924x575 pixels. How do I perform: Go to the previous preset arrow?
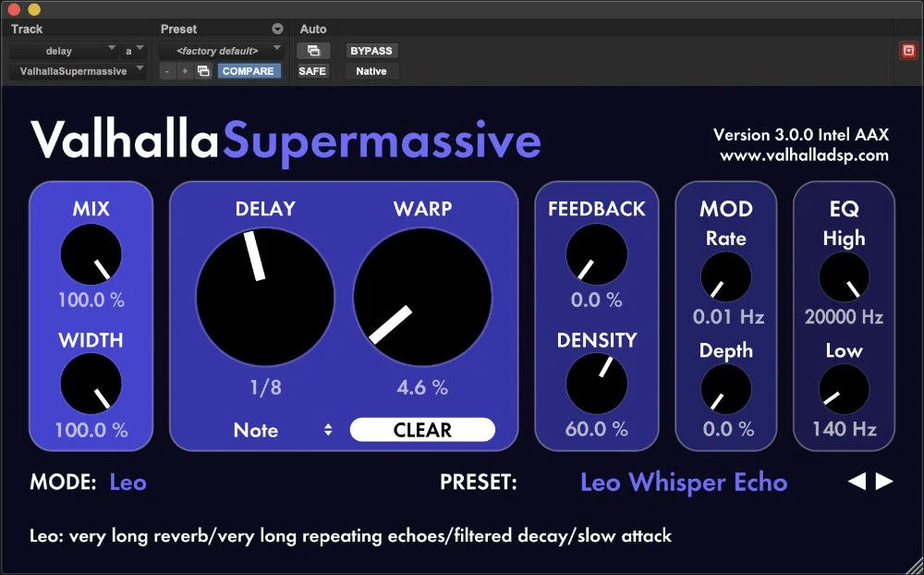point(857,482)
